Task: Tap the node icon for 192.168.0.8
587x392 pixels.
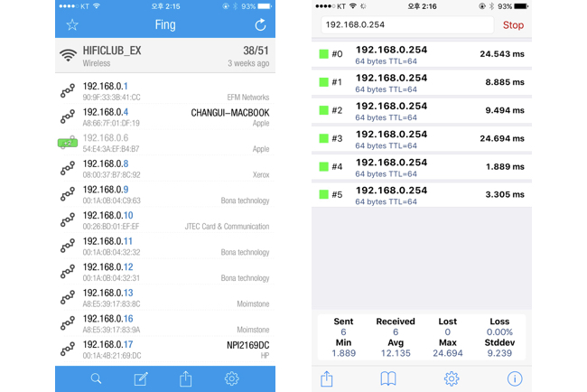Action: pyautogui.click(x=68, y=169)
